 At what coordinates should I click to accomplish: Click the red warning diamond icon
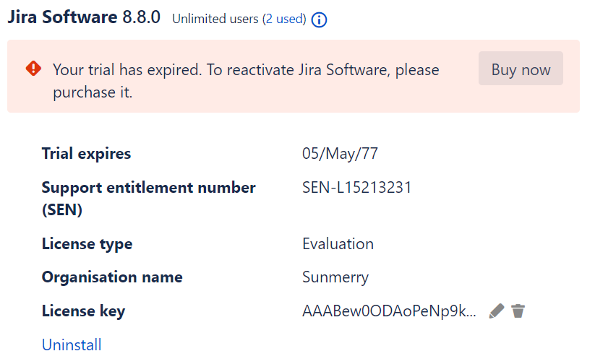pyautogui.click(x=33, y=69)
